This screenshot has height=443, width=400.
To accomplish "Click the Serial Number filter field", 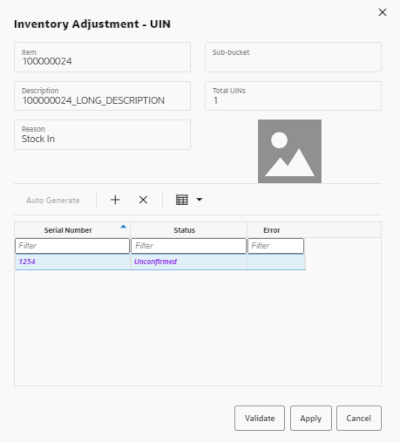I will (72, 246).
